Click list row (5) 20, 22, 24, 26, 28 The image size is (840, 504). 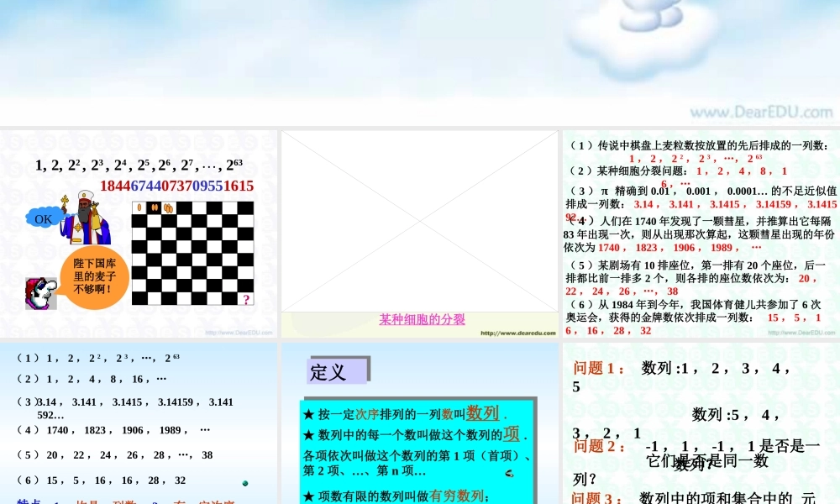[114, 455]
